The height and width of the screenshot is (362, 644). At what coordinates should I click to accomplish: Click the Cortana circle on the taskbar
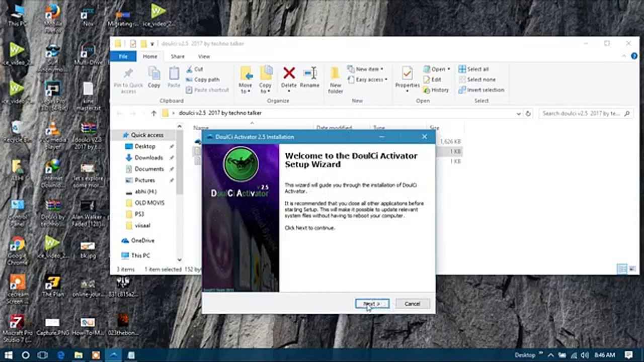(x=26, y=355)
